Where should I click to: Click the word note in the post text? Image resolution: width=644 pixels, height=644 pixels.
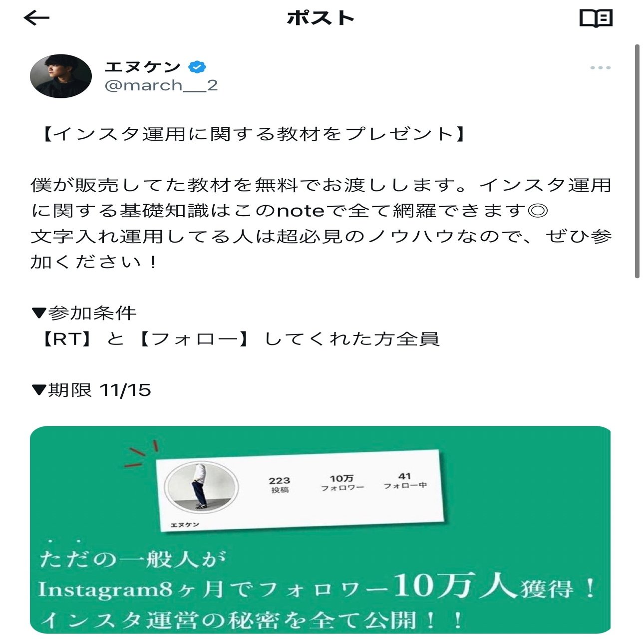pos(301,211)
